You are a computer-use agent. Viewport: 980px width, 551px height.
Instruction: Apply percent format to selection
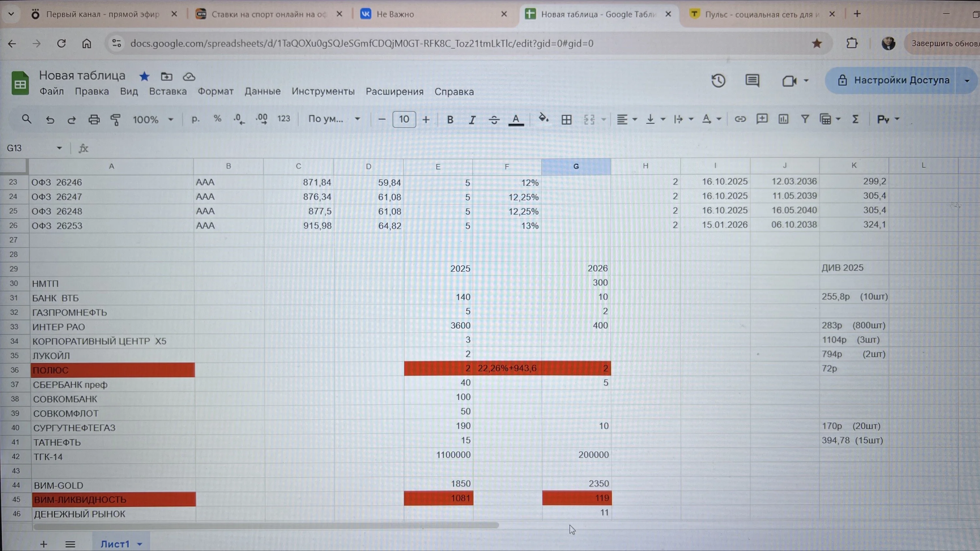tap(217, 119)
